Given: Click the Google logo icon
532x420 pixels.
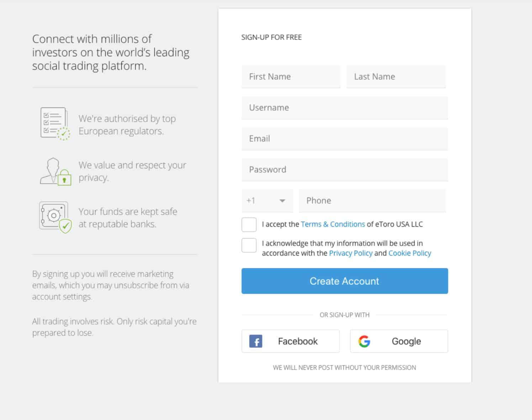Looking at the screenshot, I should [364, 341].
